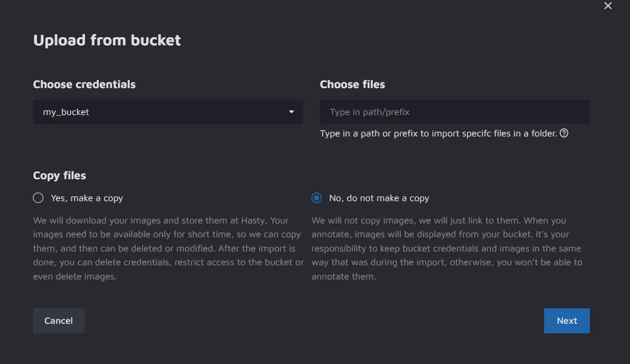Image resolution: width=630 pixels, height=364 pixels.
Task: Click the description starting "We will not copy images"
Action: [x=447, y=248]
